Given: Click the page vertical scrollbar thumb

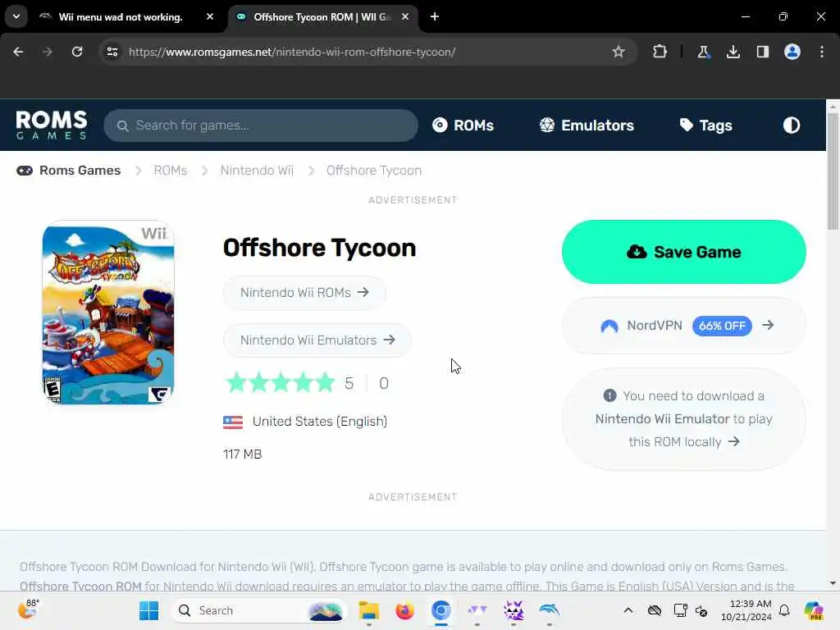Looking at the screenshot, I should 833,171.
